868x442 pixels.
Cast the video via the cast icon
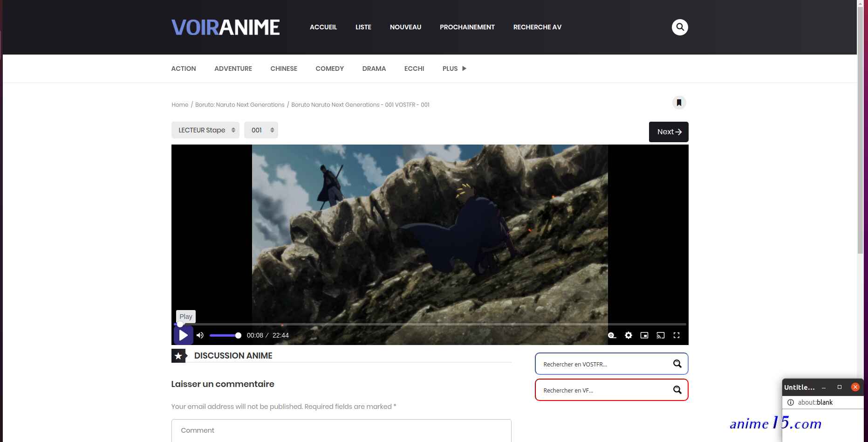point(661,335)
